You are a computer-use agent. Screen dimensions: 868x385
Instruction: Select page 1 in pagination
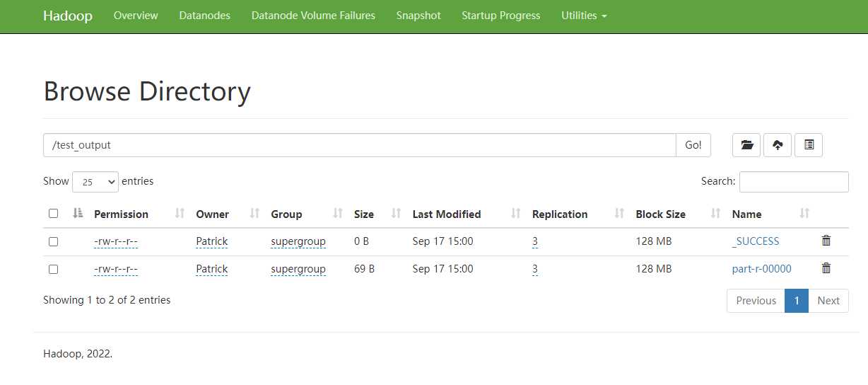(797, 301)
